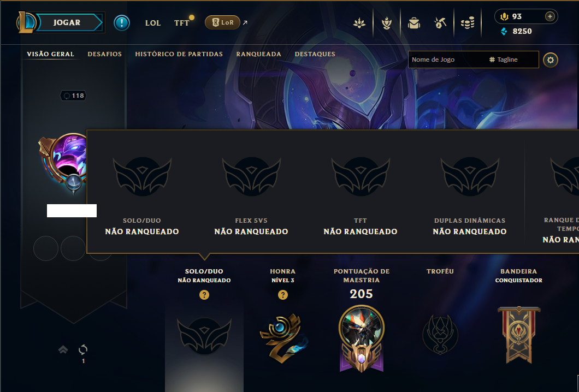Open the champion crest (spoils) icon

[x=387, y=23]
